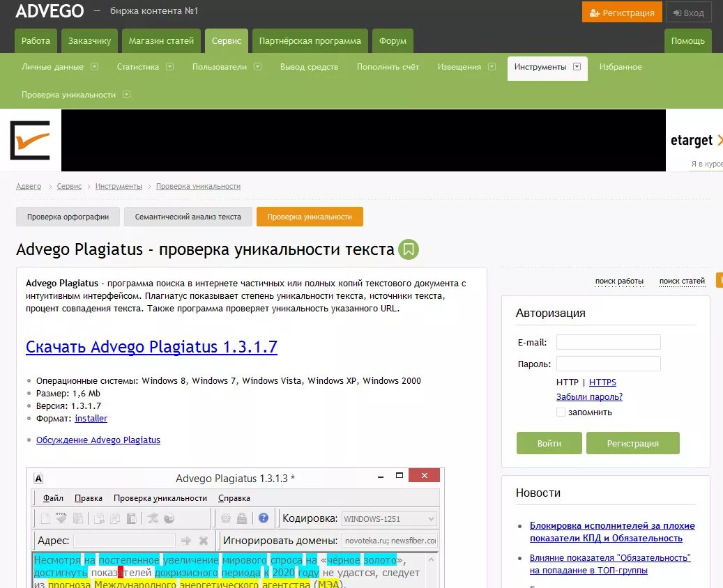Open news about показателя Обязательность
The height and width of the screenshot is (588, 723).
tap(610, 564)
